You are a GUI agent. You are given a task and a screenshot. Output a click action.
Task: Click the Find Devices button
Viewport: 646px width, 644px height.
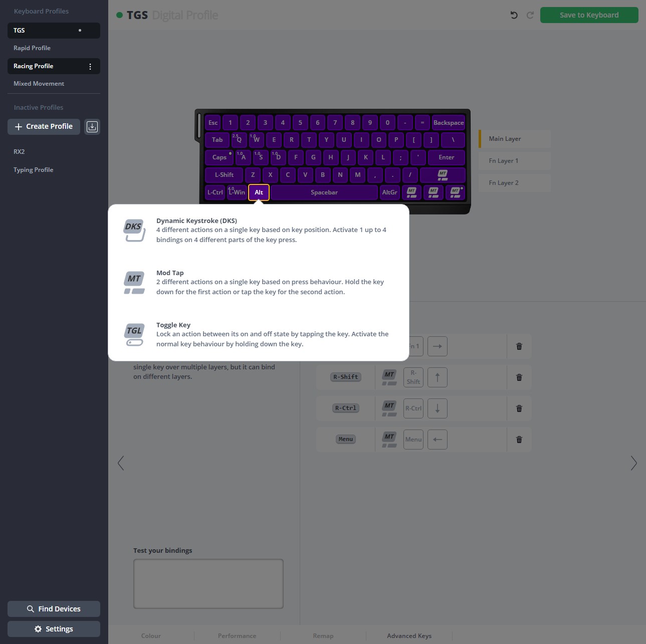pyautogui.click(x=54, y=609)
